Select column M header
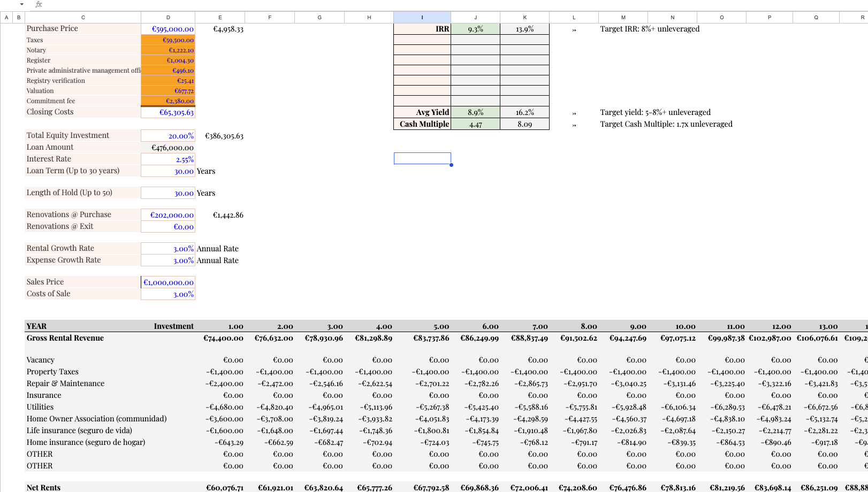The image size is (868, 492). click(623, 18)
